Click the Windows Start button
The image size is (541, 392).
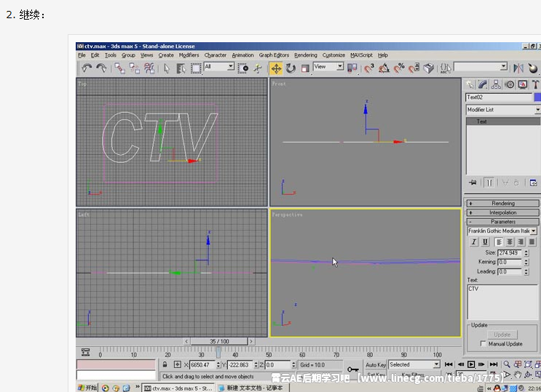click(87, 388)
